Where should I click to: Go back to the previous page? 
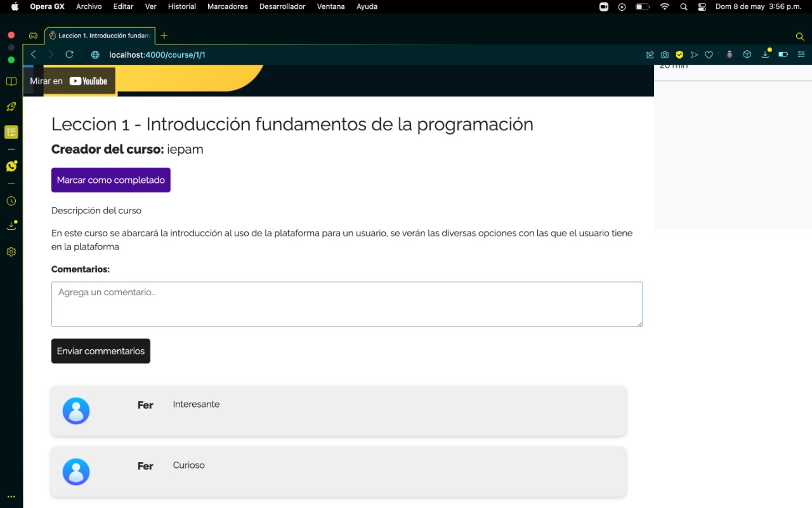click(x=34, y=55)
